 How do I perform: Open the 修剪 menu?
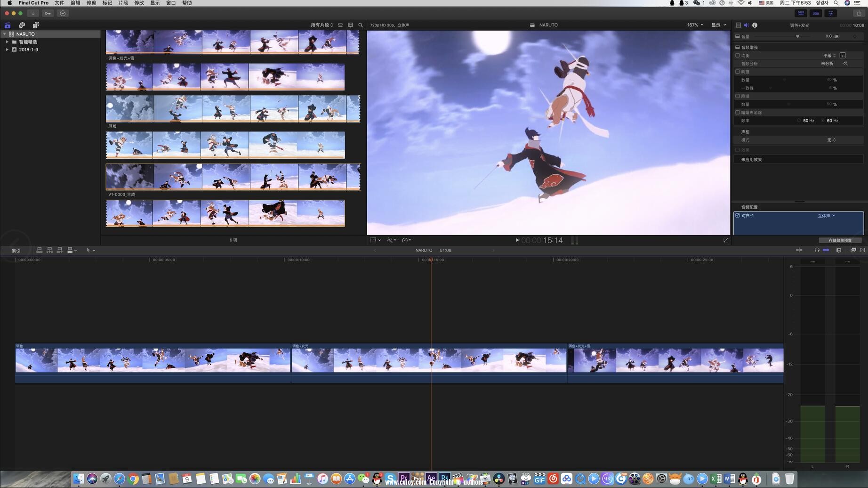pos(91,3)
